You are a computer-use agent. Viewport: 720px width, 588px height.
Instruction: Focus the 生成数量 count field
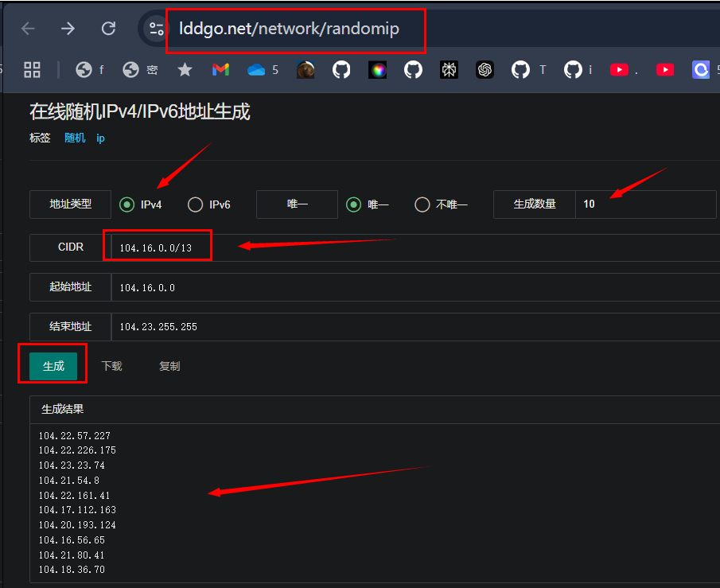(x=645, y=204)
